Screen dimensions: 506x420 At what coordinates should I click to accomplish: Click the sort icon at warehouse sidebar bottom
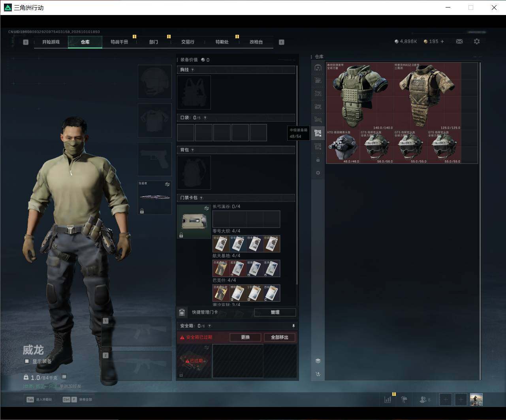(x=318, y=374)
